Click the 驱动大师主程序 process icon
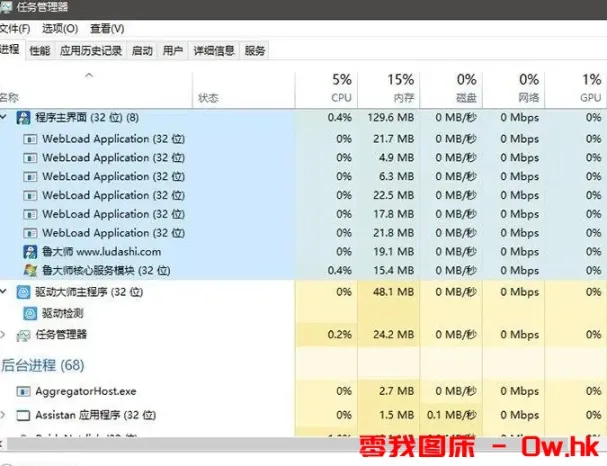Screen dimensions: 607x466 click(x=25, y=292)
